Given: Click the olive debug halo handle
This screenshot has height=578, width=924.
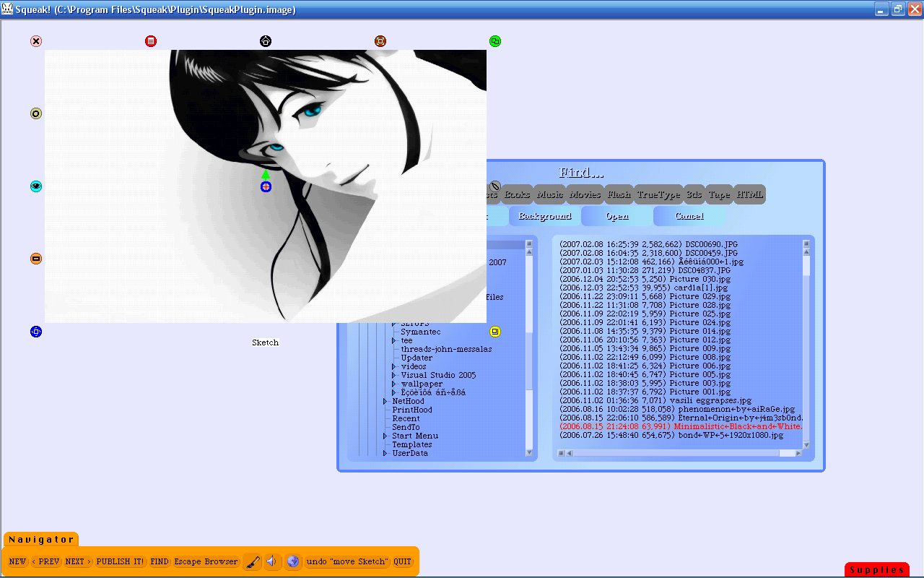Looking at the screenshot, I should 36,113.
